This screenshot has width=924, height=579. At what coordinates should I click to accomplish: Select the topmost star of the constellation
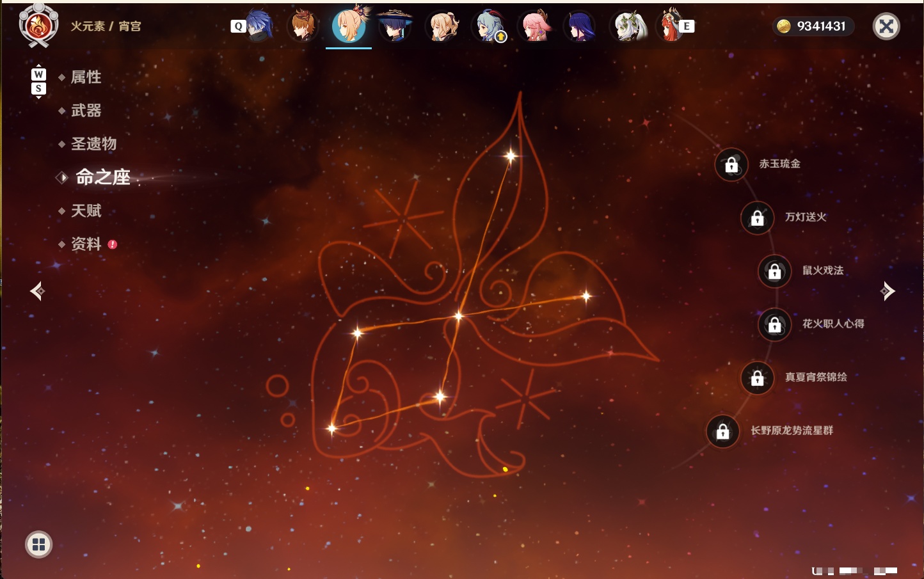[511, 155]
